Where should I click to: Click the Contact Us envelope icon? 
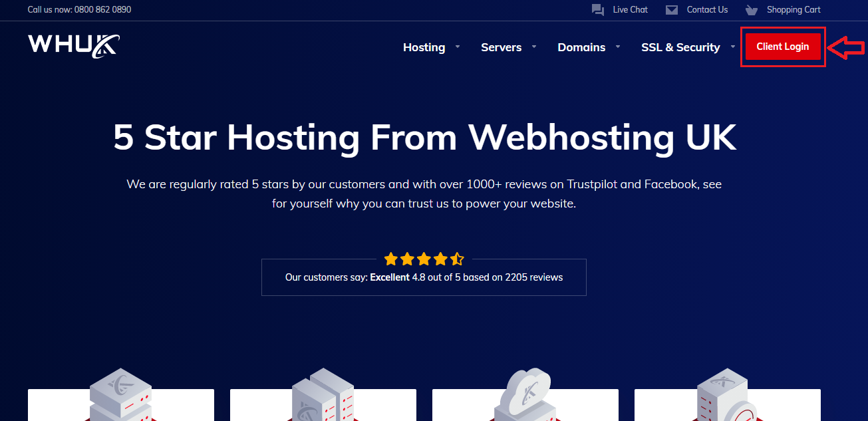tap(672, 10)
